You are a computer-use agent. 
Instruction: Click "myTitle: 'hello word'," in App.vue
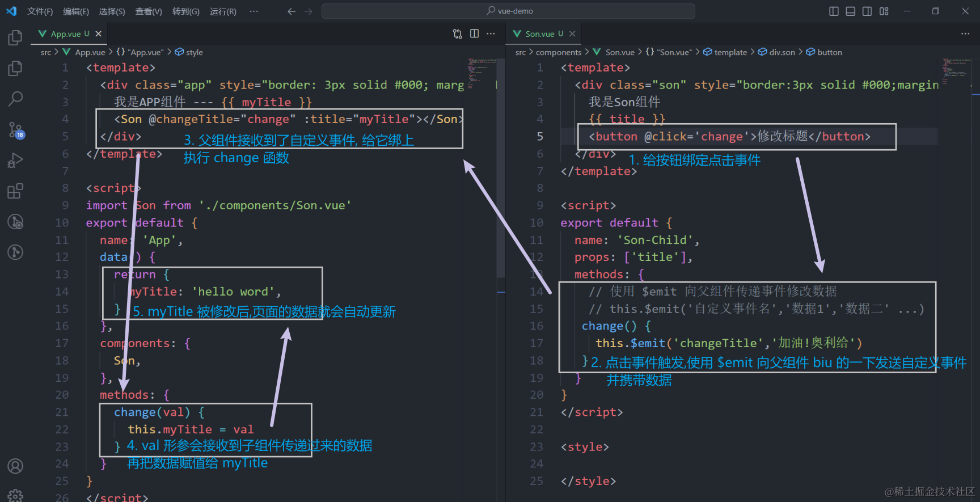[205, 292]
